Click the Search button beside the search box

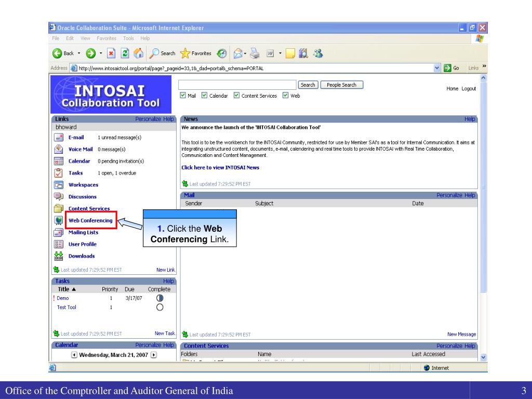coord(308,85)
